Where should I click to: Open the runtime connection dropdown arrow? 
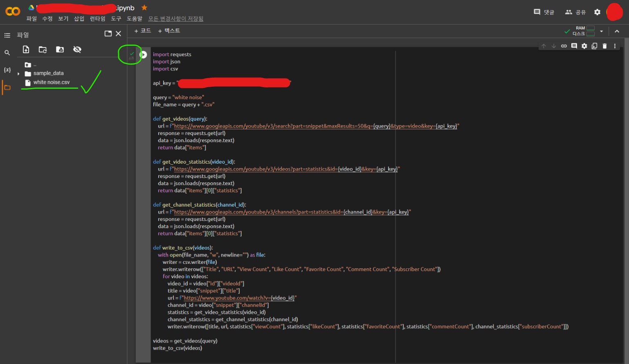[x=601, y=31]
